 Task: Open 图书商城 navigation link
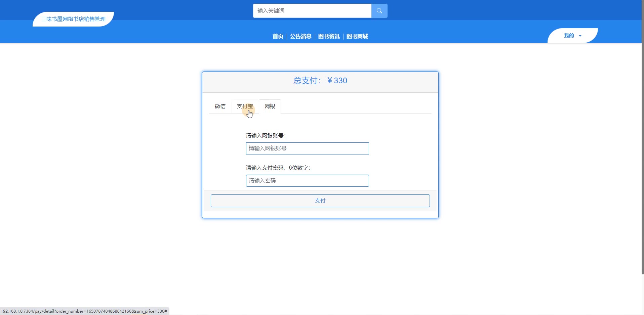coord(357,36)
